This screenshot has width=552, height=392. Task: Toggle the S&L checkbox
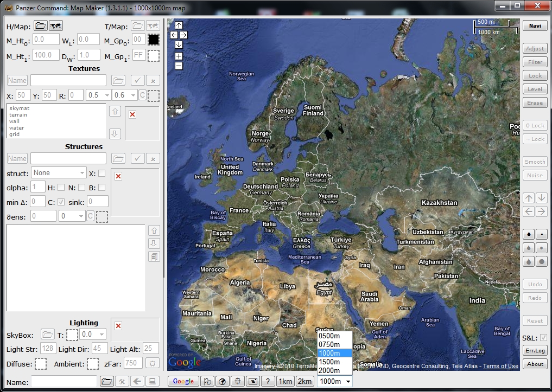click(543, 337)
